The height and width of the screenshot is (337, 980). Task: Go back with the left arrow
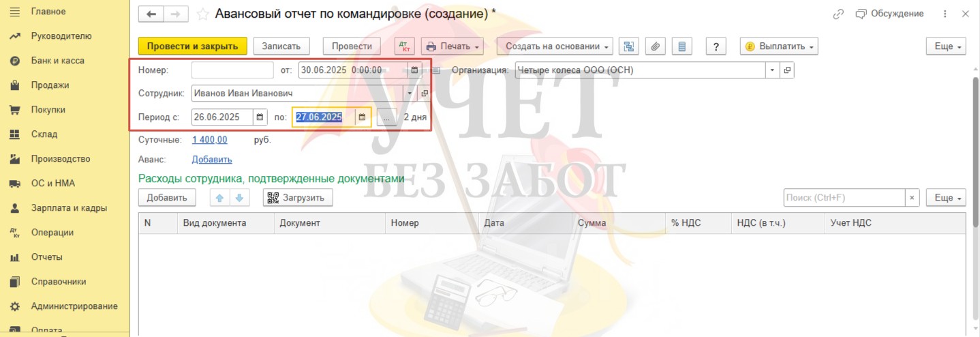pyautogui.click(x=151, y=14)
